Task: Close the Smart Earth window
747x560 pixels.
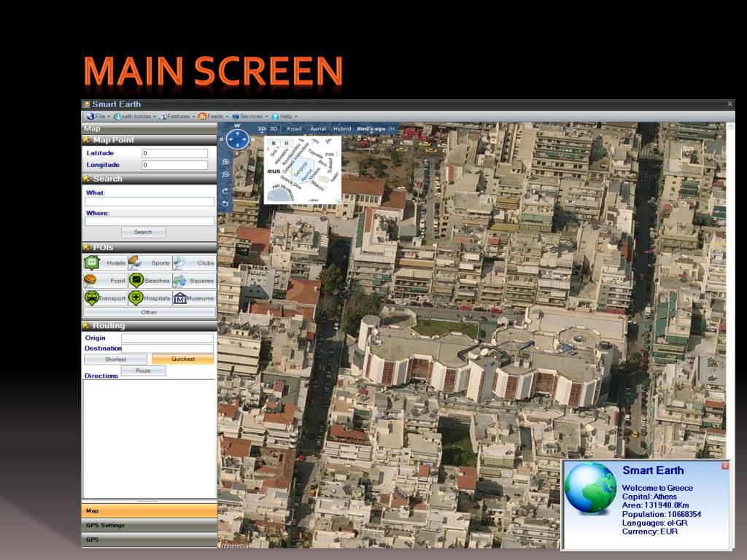Action: [x=729, y=104]
